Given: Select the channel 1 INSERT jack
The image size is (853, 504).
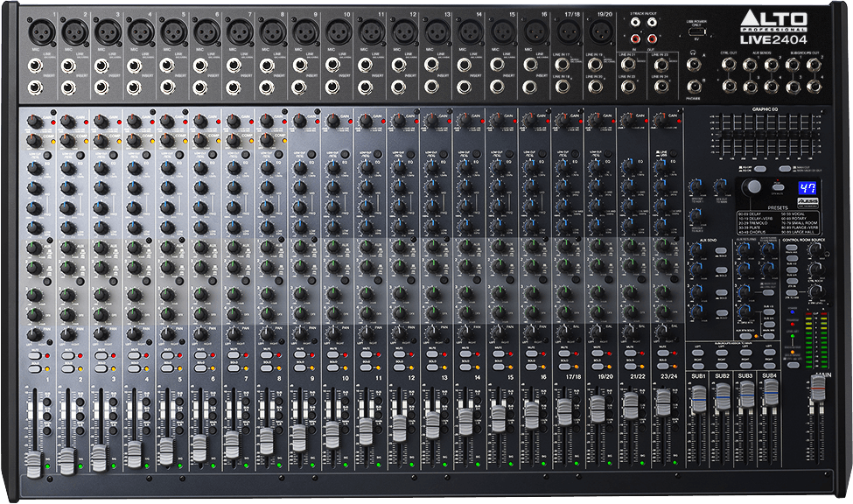Looking at the screenshot, I should [35, 87].
